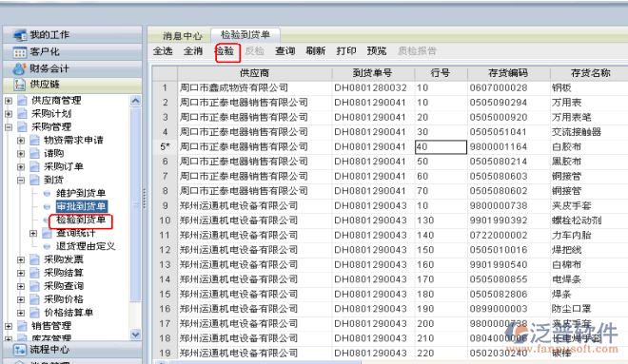Switch to the 消息中心 tab
This screenshot has width=628, height=364.
point(183,36)
